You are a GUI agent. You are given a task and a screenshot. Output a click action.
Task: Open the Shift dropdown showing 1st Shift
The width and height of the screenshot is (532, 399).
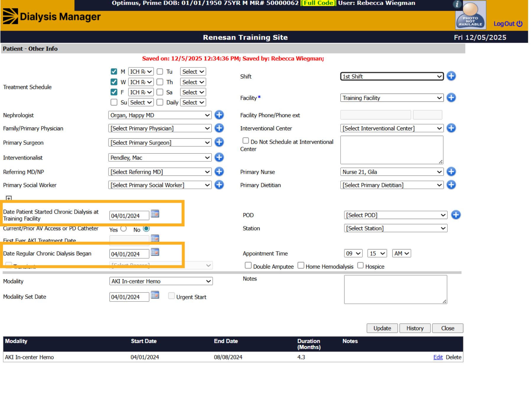[392, 76]
